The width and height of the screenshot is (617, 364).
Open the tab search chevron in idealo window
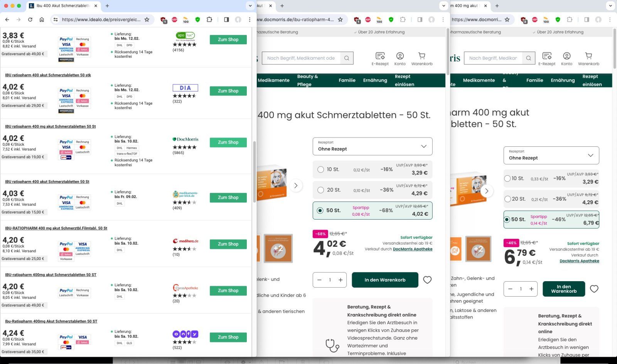(x=250, y=6)
